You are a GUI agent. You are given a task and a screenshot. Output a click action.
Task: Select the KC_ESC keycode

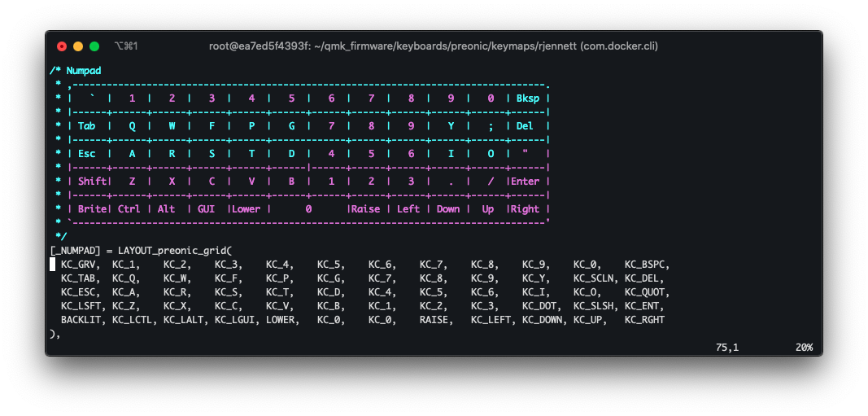(80, 292)
